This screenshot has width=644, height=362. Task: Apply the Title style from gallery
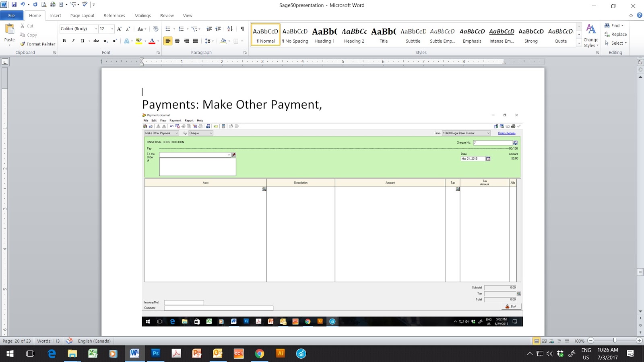384,35
